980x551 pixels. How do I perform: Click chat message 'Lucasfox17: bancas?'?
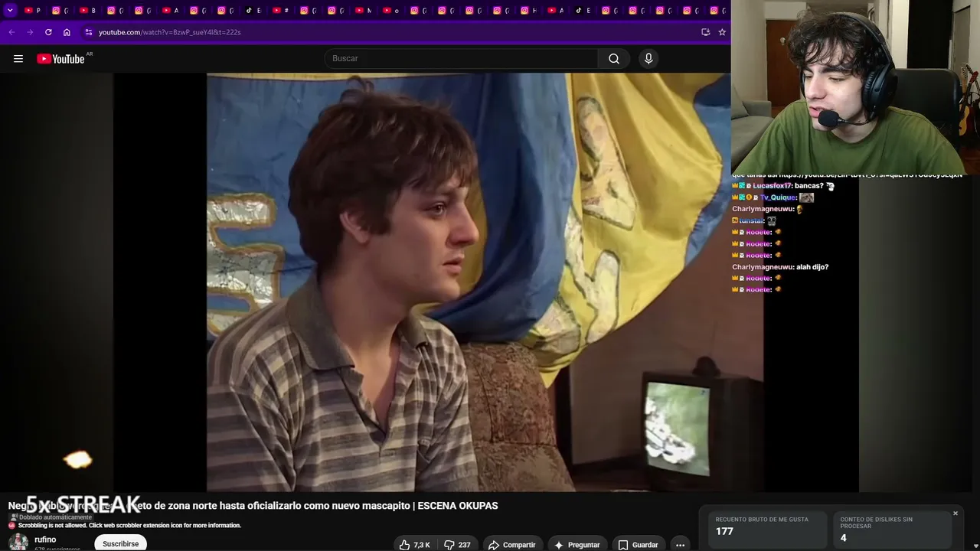pyautogui.click(x=783, y=186)
